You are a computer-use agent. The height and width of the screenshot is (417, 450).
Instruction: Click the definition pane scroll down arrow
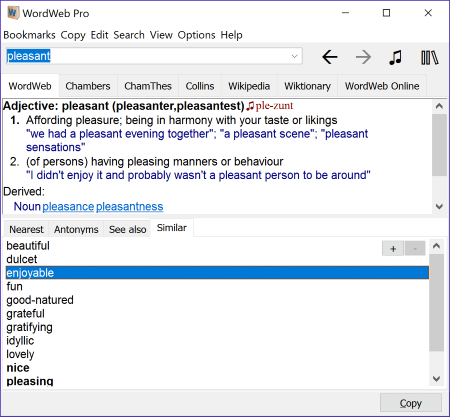(x=439, y=206)
